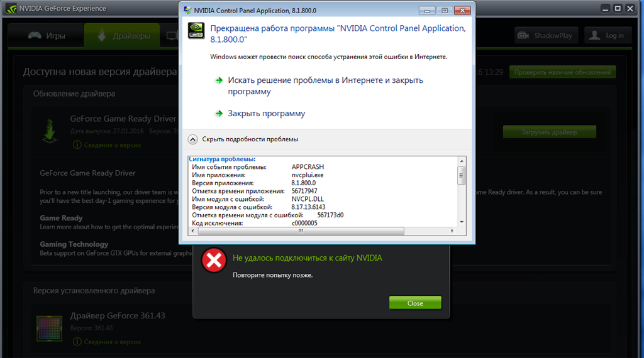This screenshot has width=644, height=358.
Task: Click the crash dialog title bar icon
Action: pyautogui.click(x=187, y=10)
